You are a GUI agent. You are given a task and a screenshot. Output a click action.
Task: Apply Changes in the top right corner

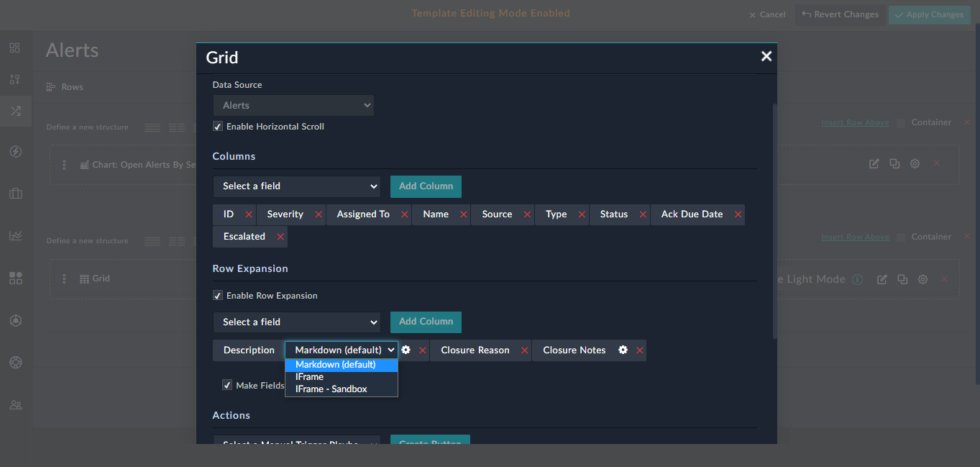click(929, 14)
